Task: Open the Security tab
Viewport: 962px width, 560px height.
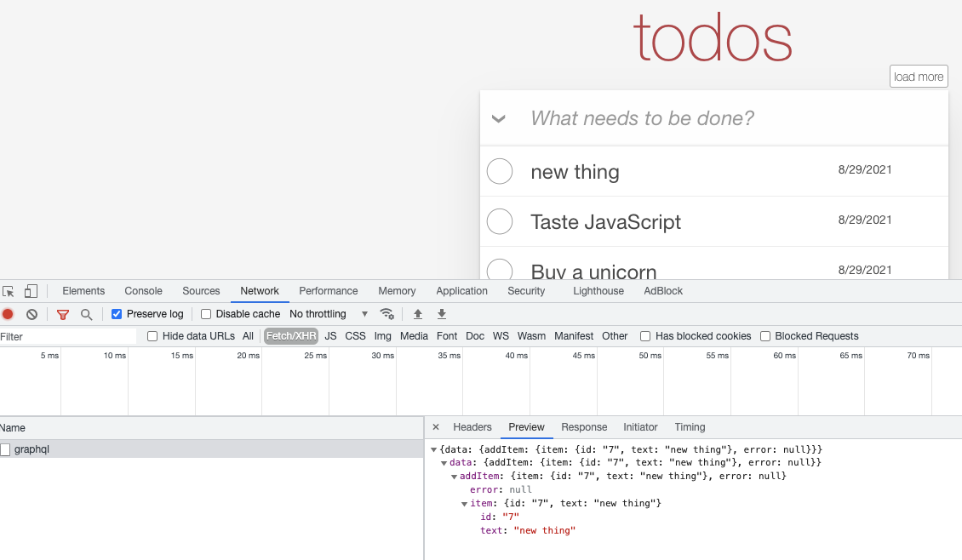Action: [526, 291]
